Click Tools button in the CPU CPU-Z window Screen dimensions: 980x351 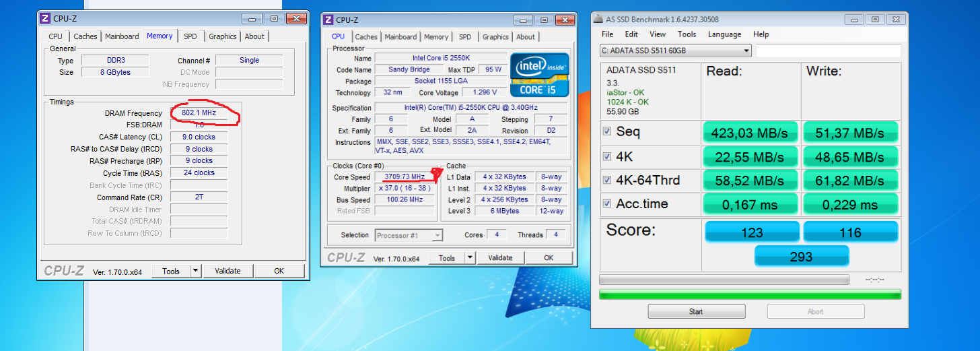(447, 258)
